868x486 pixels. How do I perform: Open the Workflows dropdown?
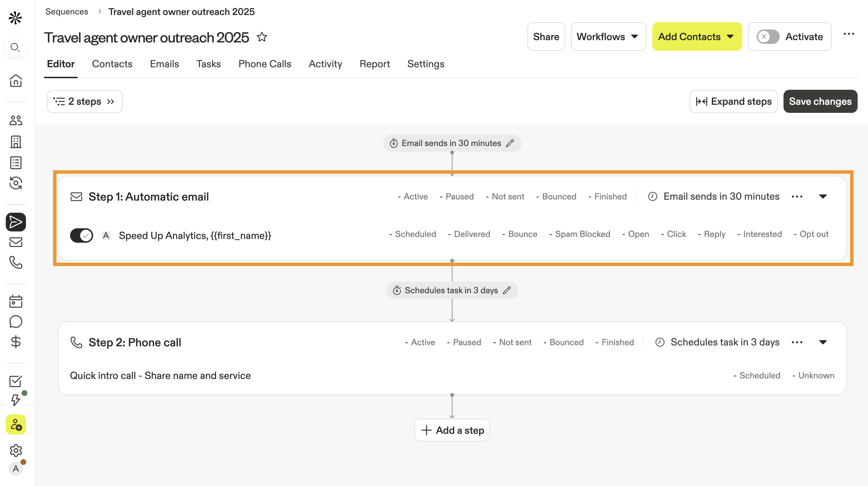(x=608, y=37)
